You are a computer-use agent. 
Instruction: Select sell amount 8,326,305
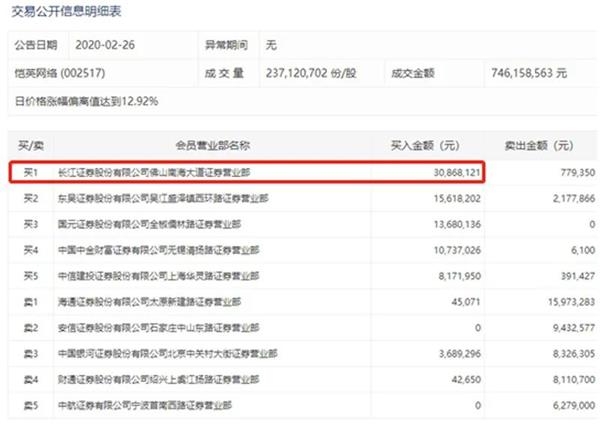(574, 353)
